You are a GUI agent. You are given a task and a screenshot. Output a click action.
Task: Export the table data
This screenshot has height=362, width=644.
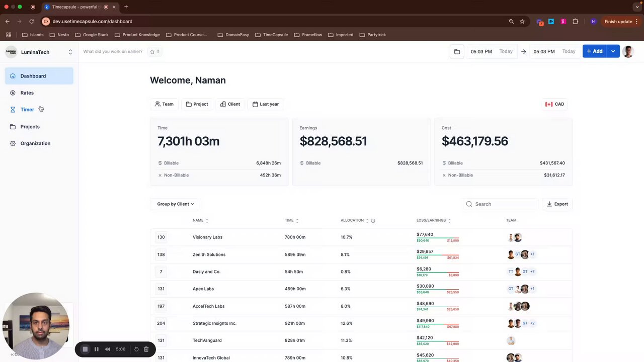[x=557, y=204]
